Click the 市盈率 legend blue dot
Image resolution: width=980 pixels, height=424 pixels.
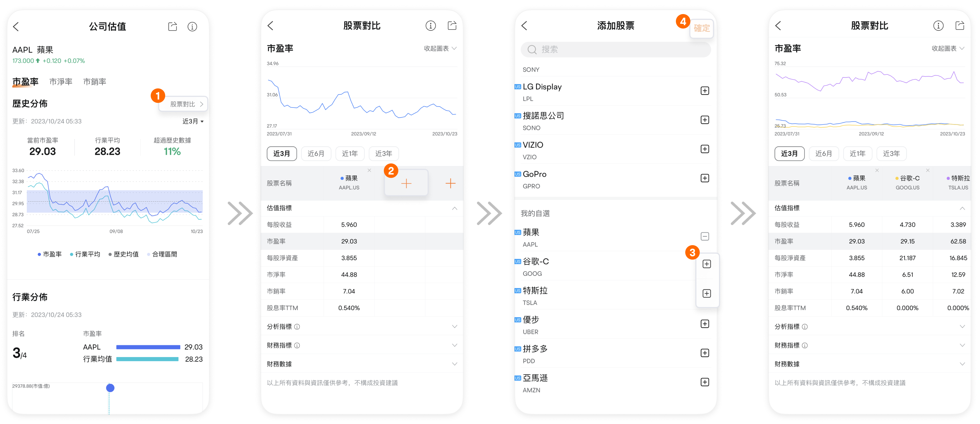(39, 255)
